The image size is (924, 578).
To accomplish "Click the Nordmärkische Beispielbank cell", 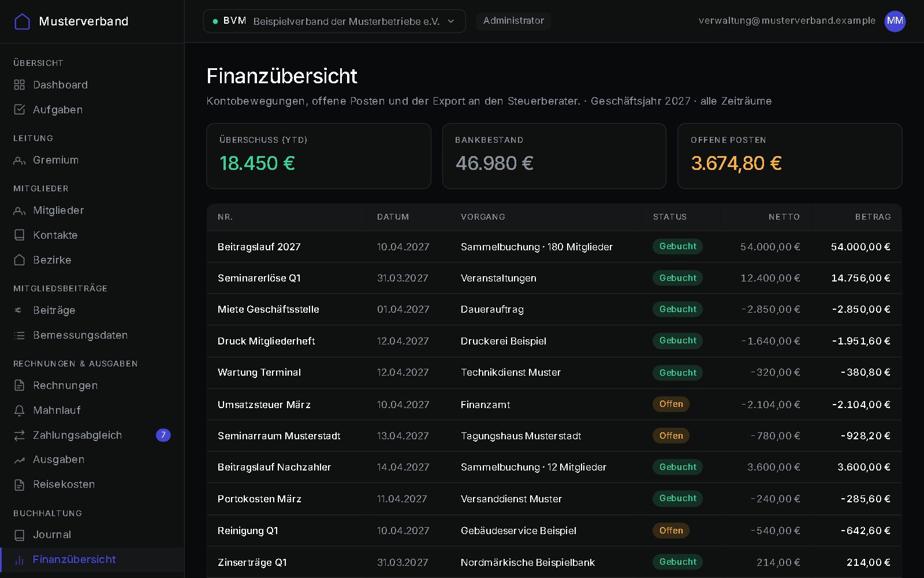I will click(528, 562).
